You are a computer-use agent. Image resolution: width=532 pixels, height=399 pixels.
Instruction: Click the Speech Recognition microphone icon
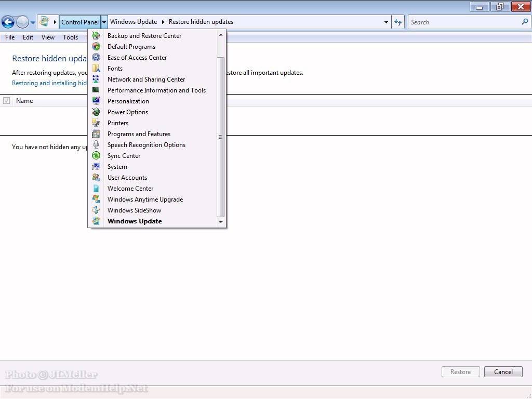click(96, 144)
